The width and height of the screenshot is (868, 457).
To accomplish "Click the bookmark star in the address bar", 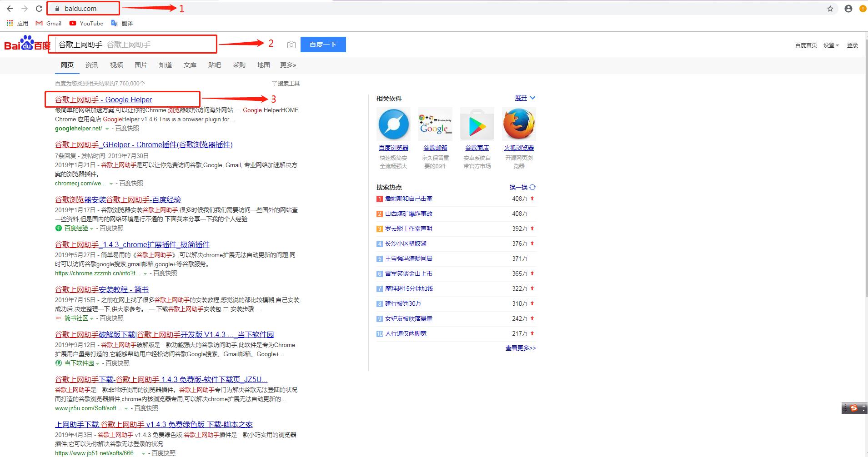I will click(830, 8).
